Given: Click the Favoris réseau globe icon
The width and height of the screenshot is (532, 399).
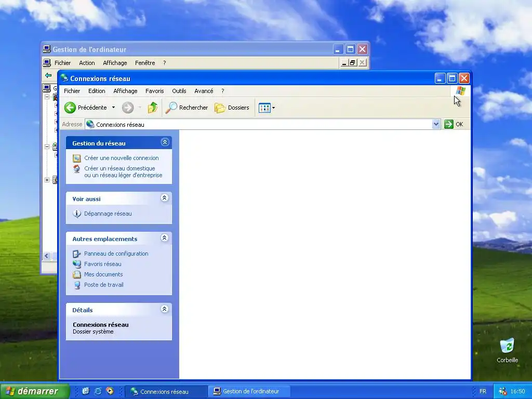Looking at the screenshot, I should [77, 264].
